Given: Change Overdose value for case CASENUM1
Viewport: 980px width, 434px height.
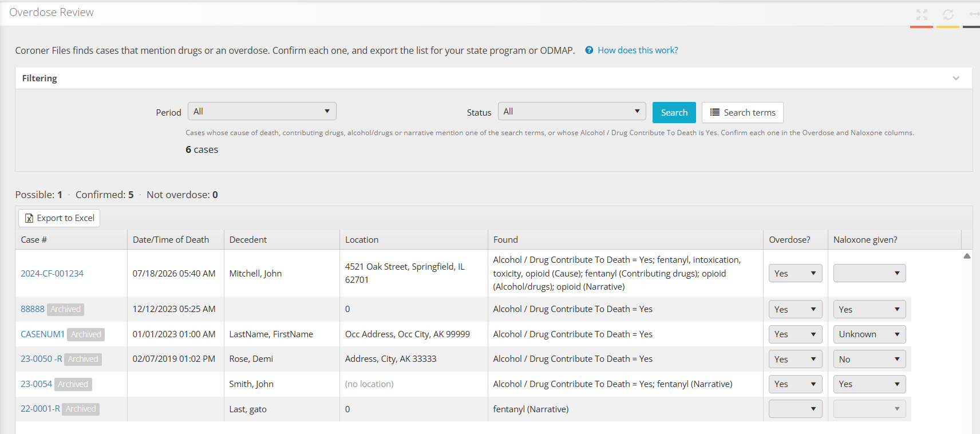Looking at the screenshot, I should pos(795,334).
